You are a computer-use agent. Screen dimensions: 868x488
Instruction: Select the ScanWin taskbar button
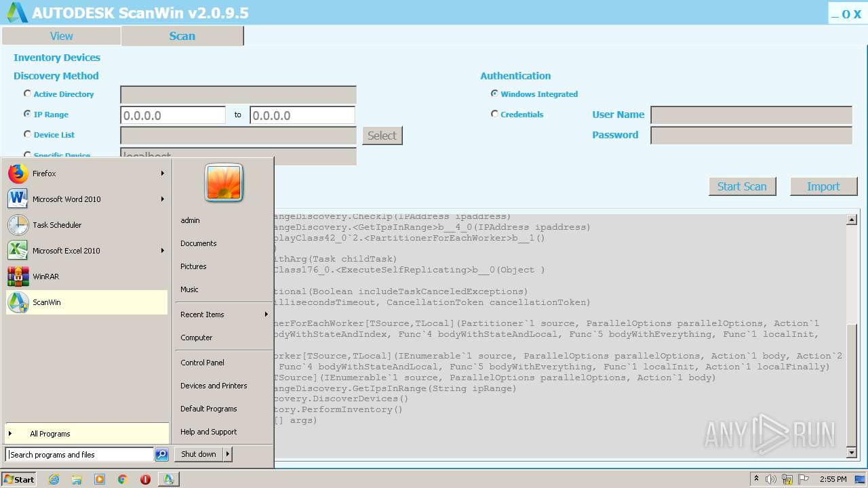pos(168,479)
